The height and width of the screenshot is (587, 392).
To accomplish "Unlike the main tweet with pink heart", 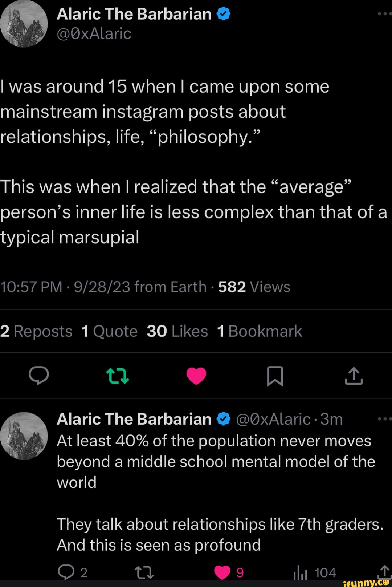I will click(x=196, y=376).
